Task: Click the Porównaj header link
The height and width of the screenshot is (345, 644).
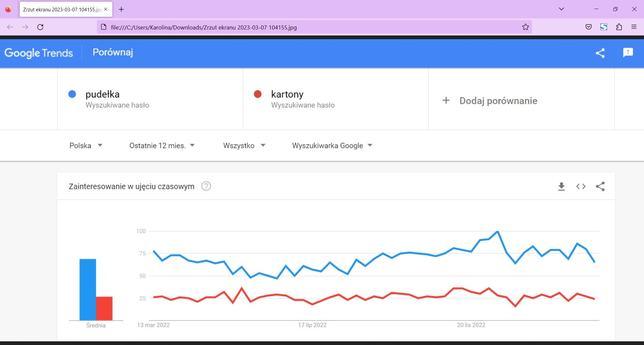Action: [113, 52]
